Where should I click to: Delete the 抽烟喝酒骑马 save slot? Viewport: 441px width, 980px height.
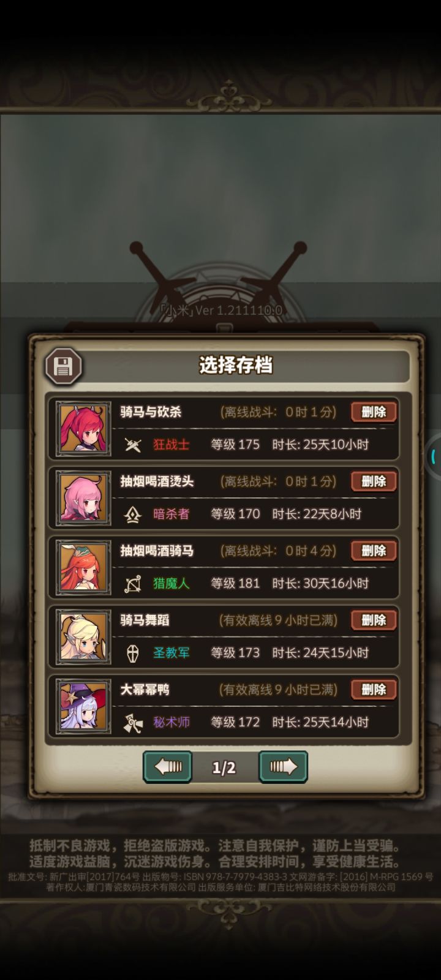coord(374,551)
